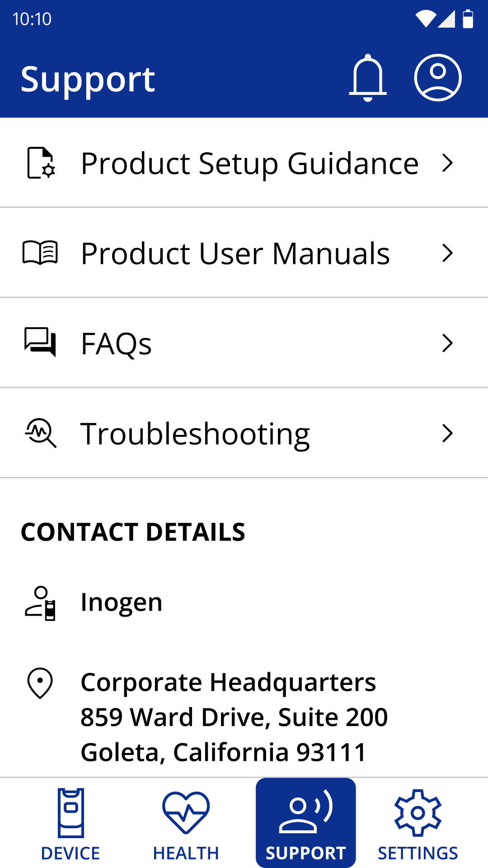Expand Product Setup Guidance chevron
This screenshot has width=488, height=868.
pos(447,163)
